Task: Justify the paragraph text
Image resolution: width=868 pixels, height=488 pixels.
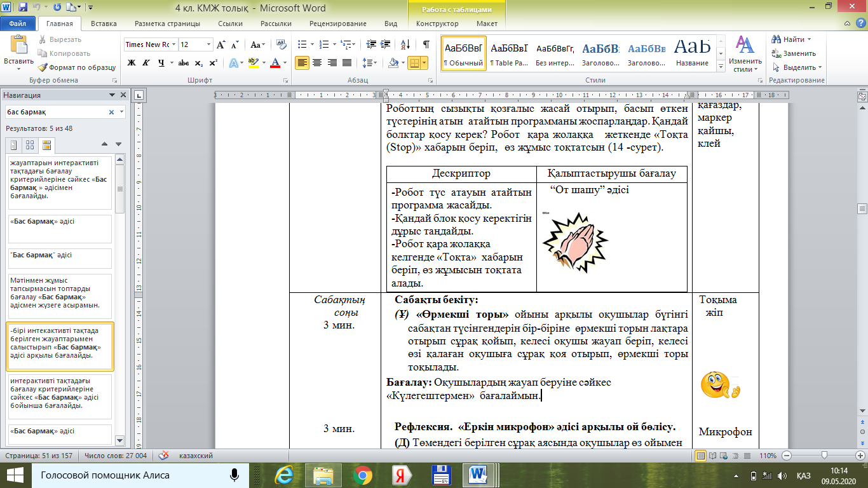Action: [347, 63]
